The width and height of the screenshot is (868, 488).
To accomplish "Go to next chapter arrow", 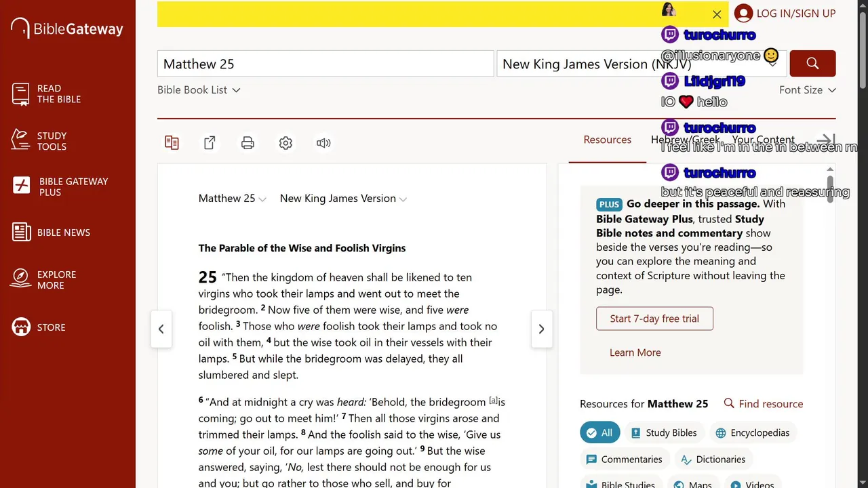I will (541, 329).
